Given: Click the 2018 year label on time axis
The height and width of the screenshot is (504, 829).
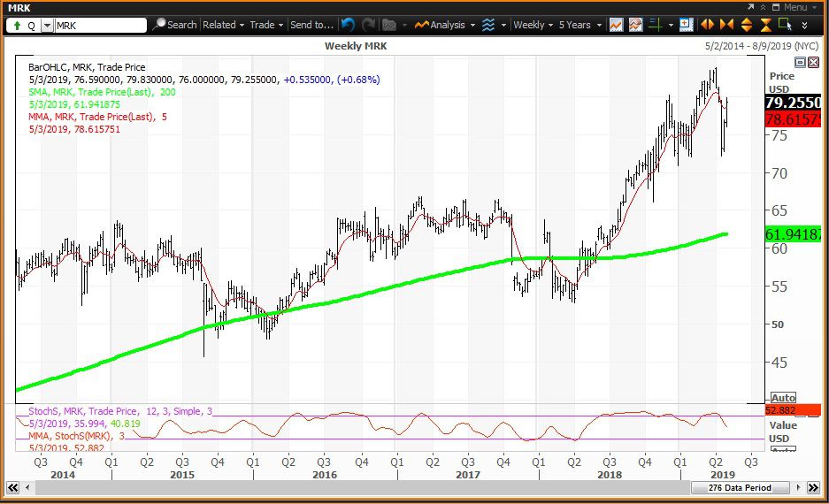Looking at the screenshot, I should [x=610, y=475].
